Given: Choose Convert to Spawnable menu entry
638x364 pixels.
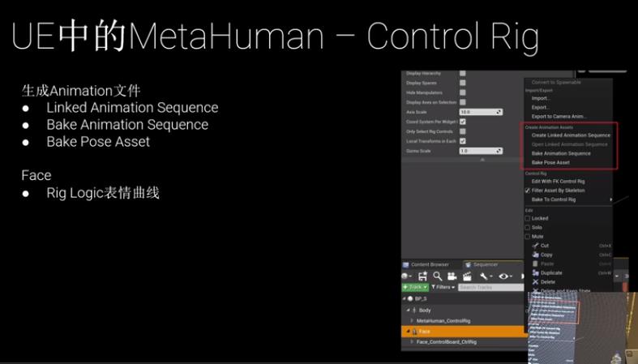Looking at the screenshot, I should click(556, 82).
